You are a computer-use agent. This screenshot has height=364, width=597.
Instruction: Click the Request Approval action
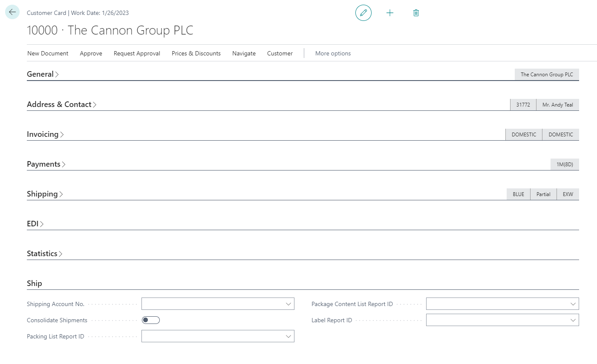pyautogui.click(x=137, y=53)
